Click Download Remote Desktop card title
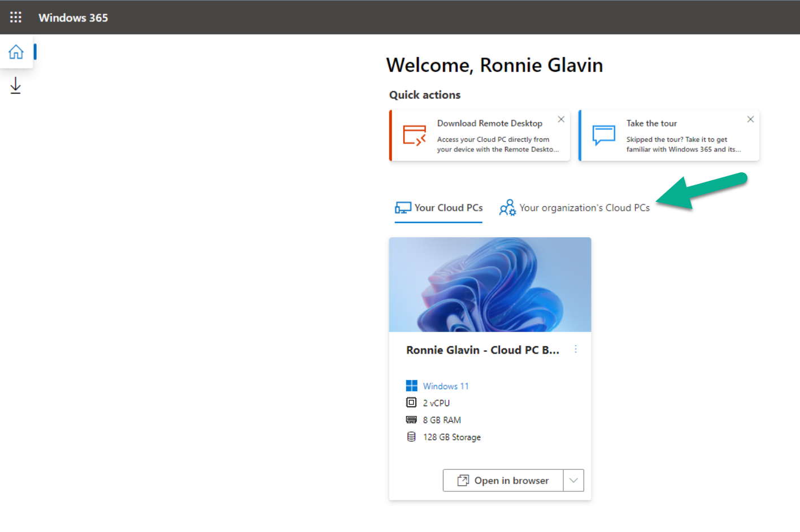The width and height of the screenshot is (800, 532). (489, 123)
